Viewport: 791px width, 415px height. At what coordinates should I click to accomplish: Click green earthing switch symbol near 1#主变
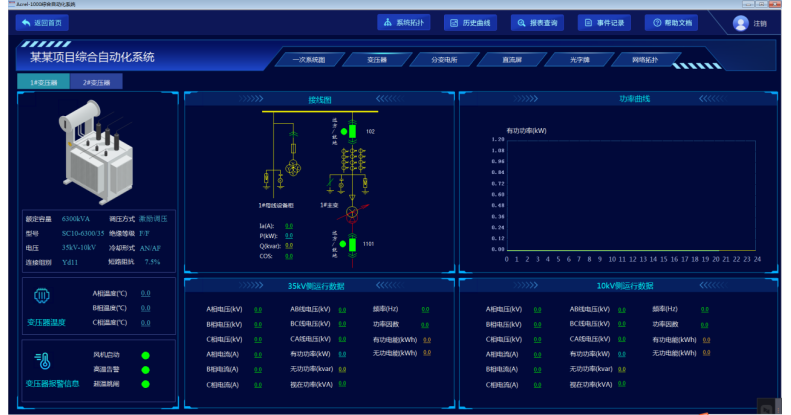tap(330, 184)
